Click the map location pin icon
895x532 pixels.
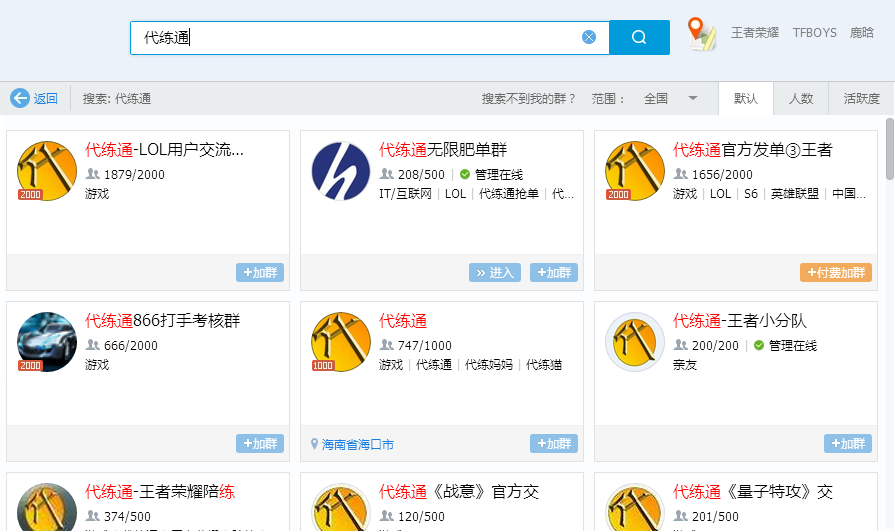coord(702,34)
